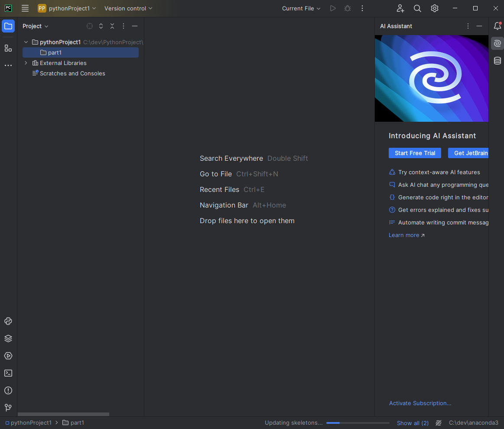Open the Database tool window

[497, 60]
